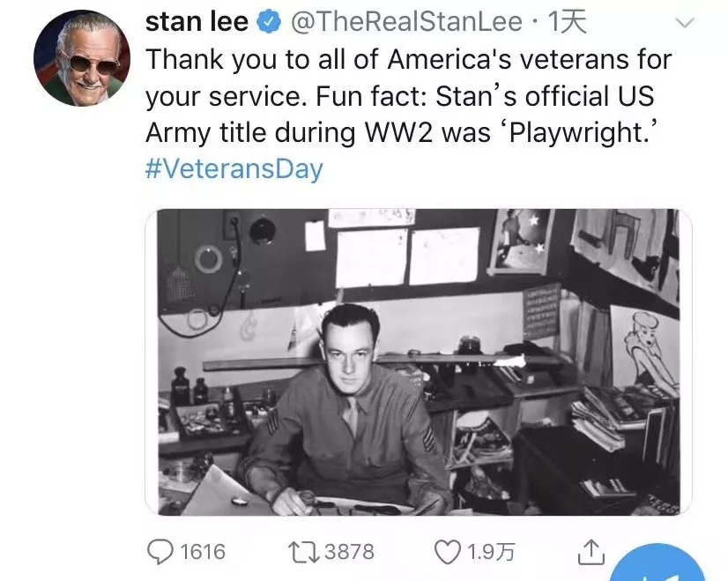Tap the 3878 retweet count

[x=349, y=552]
